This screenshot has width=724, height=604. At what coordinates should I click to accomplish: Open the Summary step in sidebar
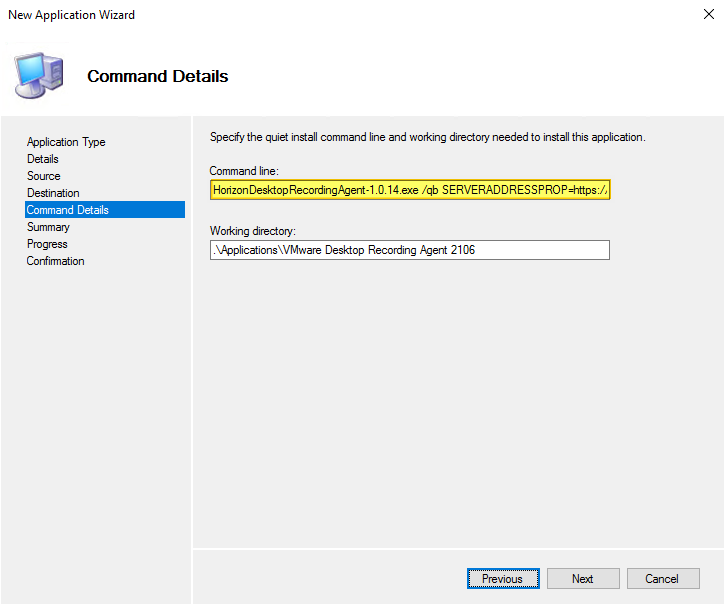48,227
